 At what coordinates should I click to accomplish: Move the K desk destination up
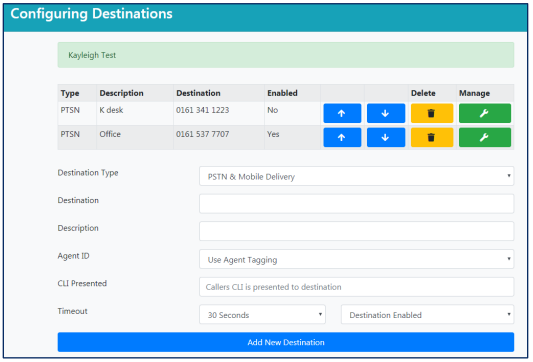(342, 113)
